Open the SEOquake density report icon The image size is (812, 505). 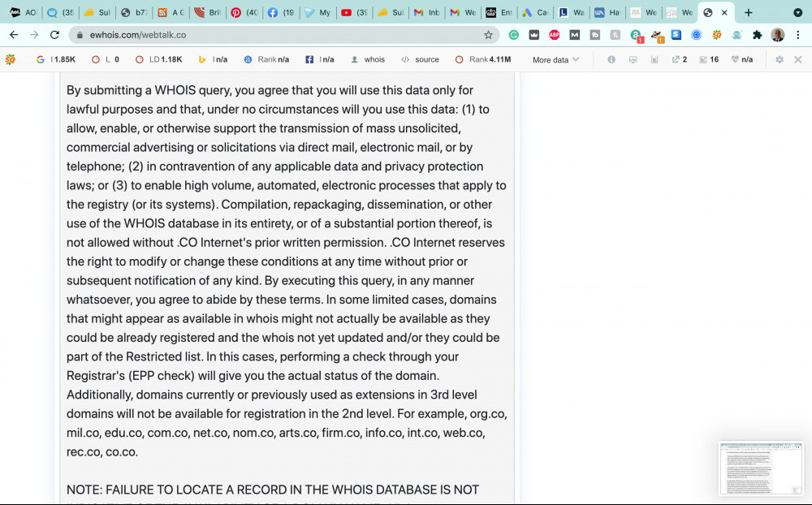[654, 59]
